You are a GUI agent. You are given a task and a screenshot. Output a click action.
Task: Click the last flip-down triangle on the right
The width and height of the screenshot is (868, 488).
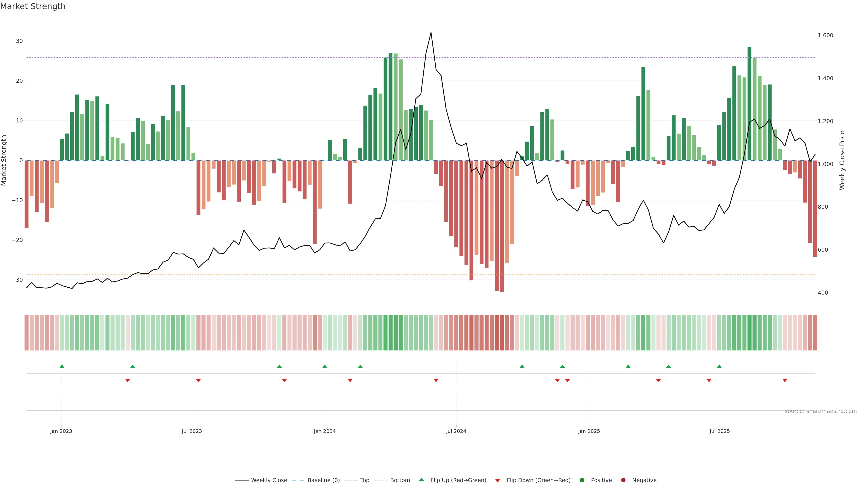pos(785,380)
